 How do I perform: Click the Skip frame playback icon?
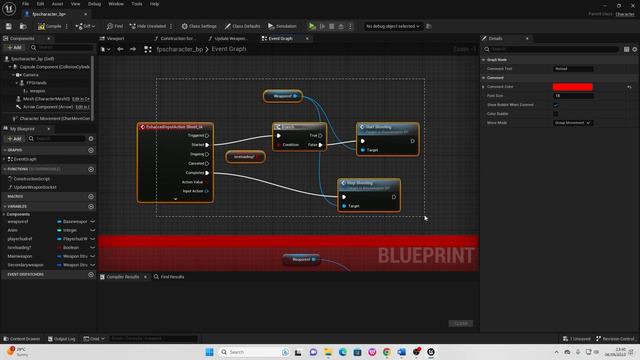(x=322, y=26)
